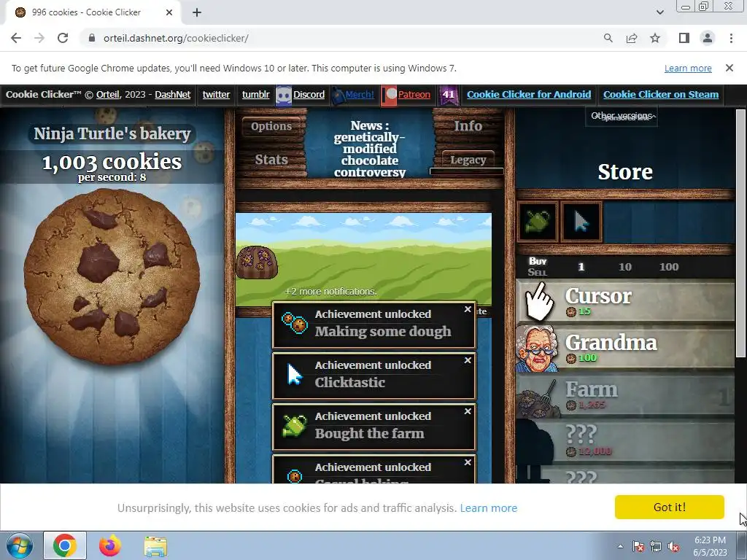Go back in browser history
This screenshot has height=560, width=747.
pyautogui.click(x=16, y=38)
